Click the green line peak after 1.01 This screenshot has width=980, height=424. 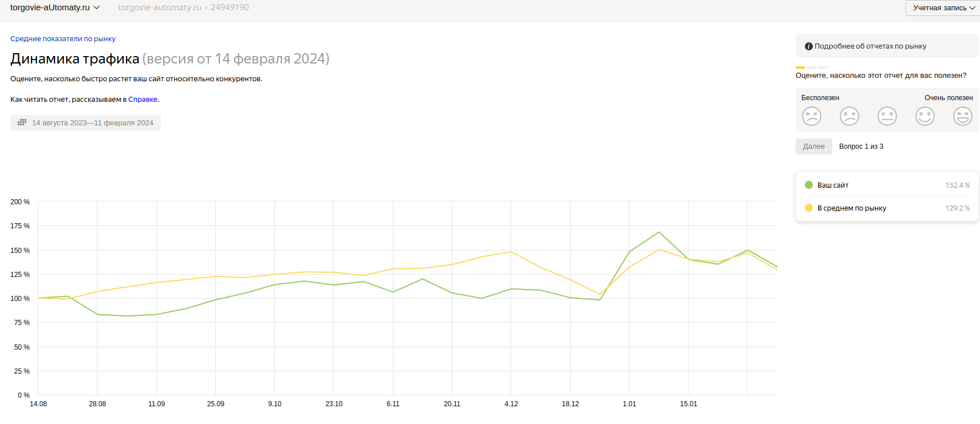pos(659,232)
